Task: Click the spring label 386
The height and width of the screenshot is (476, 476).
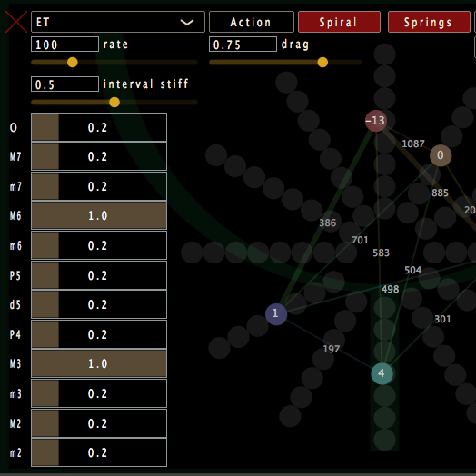Action: click(328, 223)
